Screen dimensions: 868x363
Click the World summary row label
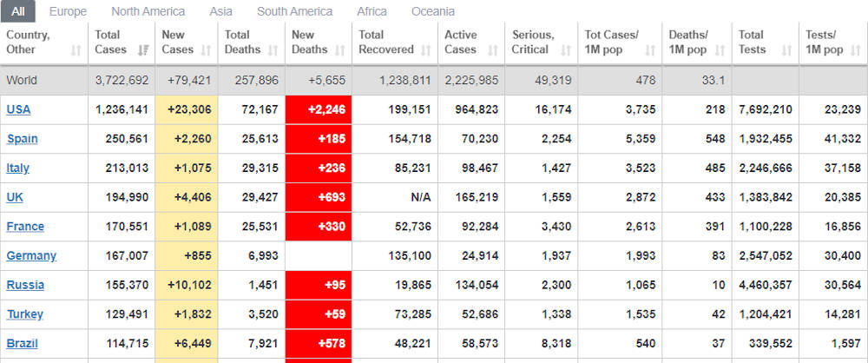[x=22, y=81]
